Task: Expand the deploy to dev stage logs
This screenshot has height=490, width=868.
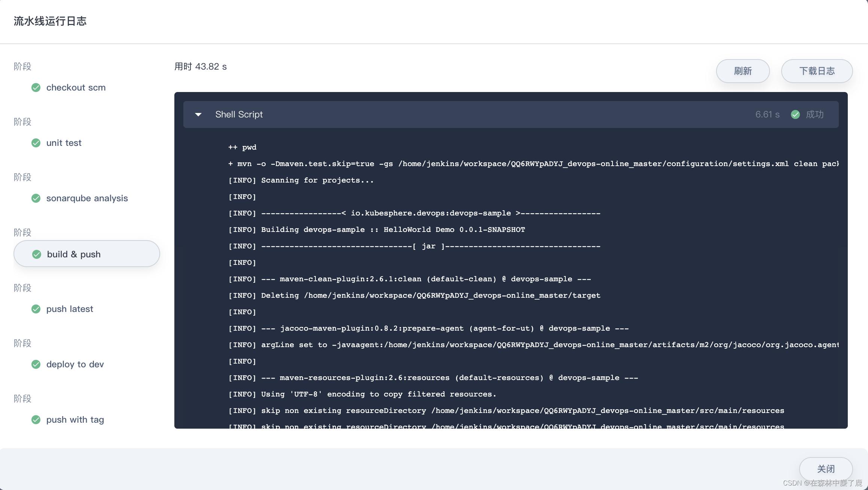Action: tap(75, 364)
